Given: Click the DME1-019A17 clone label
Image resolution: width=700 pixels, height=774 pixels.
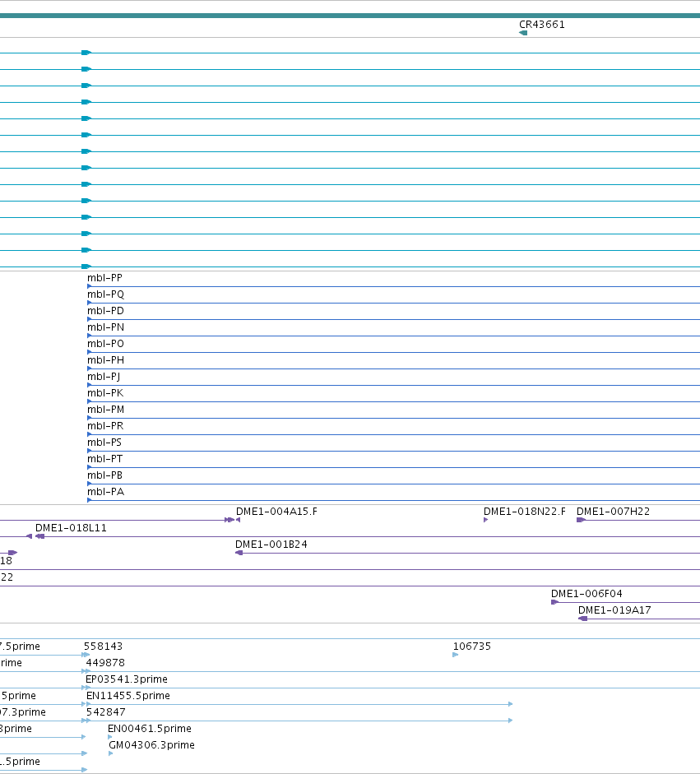Looking at the screenshot, I should pos(614,610).
